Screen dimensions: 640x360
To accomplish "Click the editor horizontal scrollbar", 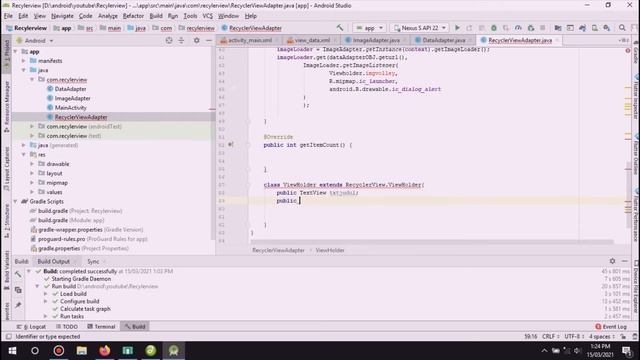I will click(433, 242).
